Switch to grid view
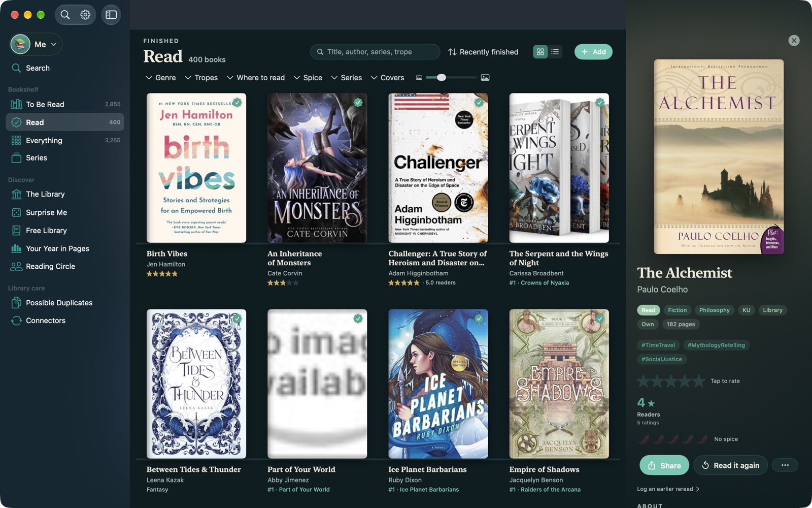Screen dimensions: 812x508 [x=540, y=52]
